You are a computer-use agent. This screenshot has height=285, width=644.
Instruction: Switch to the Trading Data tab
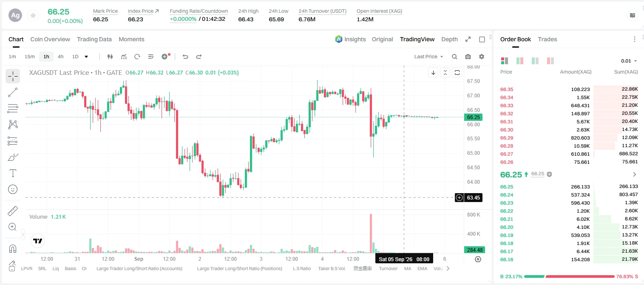tap(94, 39)
